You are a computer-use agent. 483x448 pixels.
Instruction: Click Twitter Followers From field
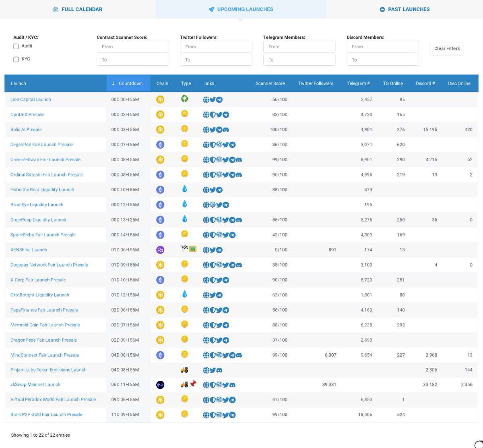click(216, 47)
